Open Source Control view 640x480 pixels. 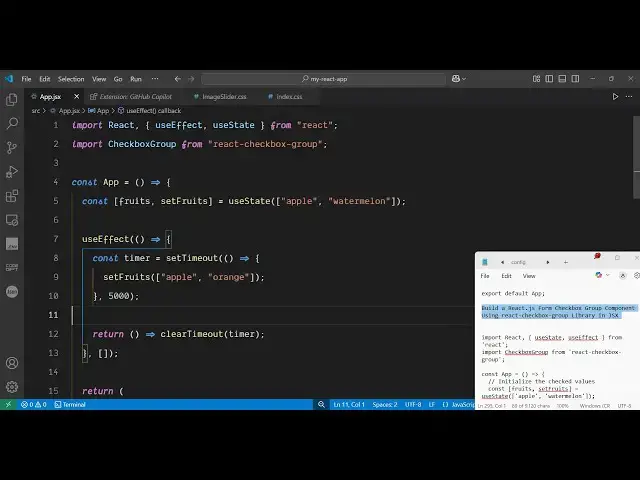coord(12,147)
